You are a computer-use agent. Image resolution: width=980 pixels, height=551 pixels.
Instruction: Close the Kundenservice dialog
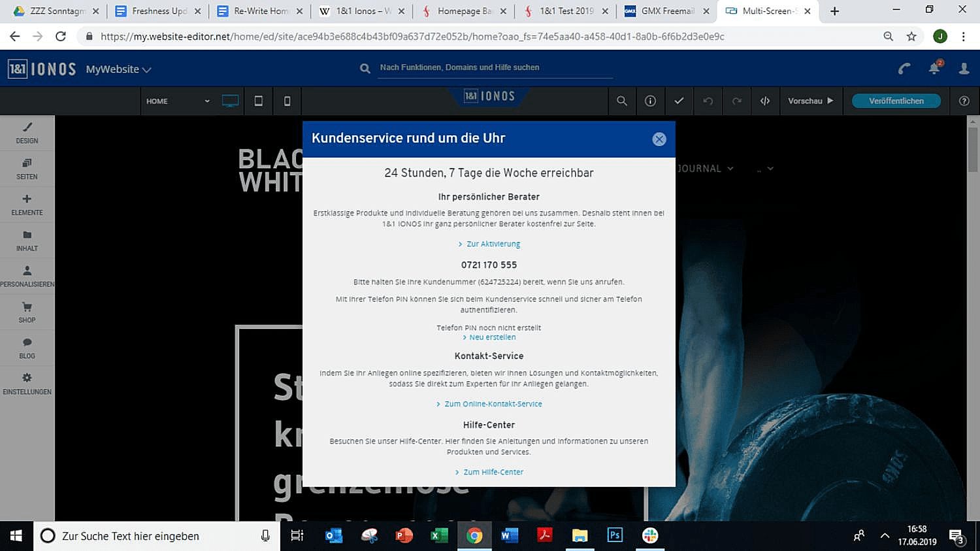[659, 139]
